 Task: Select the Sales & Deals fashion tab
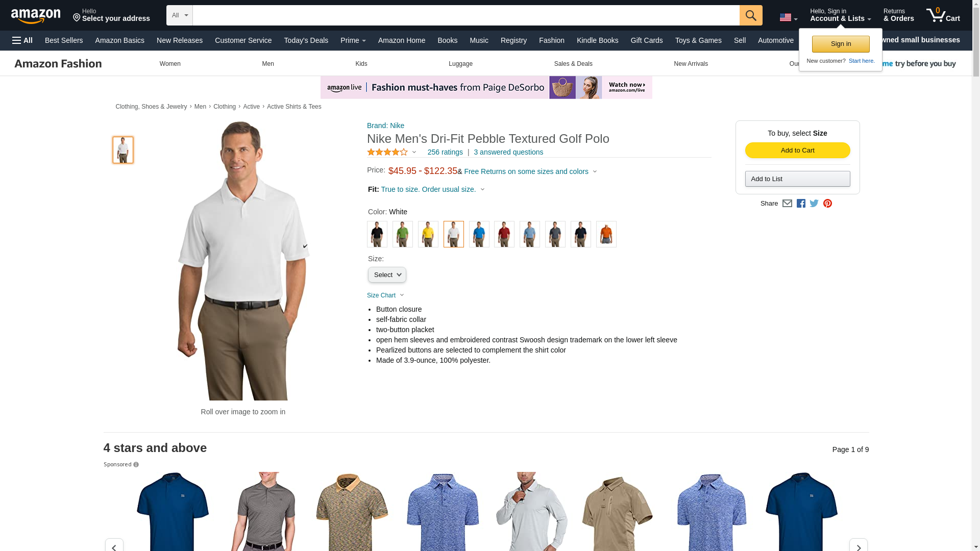coord(573,64)
